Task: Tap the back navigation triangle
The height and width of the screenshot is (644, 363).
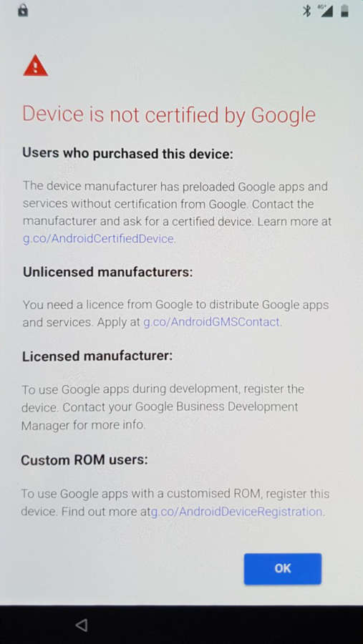Action: click(82, 625)
